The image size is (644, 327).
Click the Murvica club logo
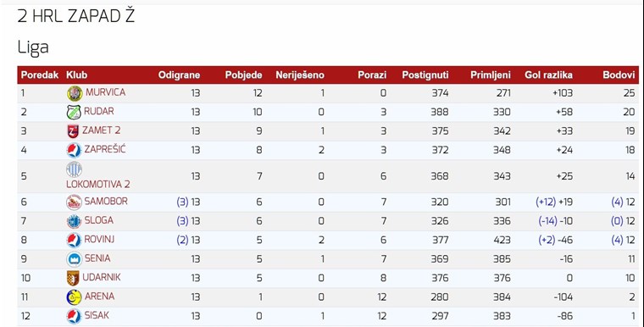pyautogui.click(x=75, y=94)
